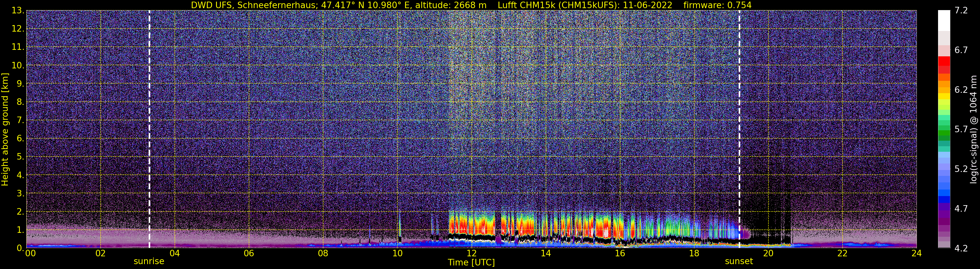980x269 pixels.
Task: Click the time axis tick label '24'
Action: tap(917, 254)
